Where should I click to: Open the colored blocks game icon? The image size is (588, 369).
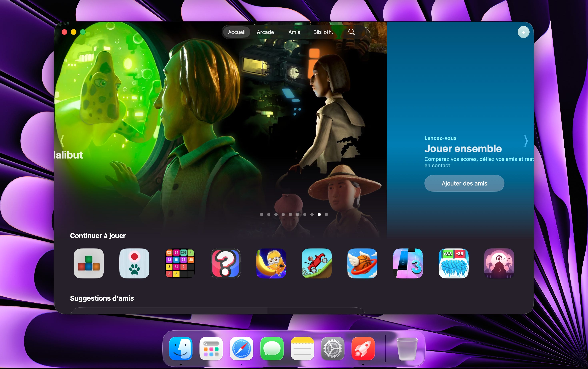(x=89, y=263)
